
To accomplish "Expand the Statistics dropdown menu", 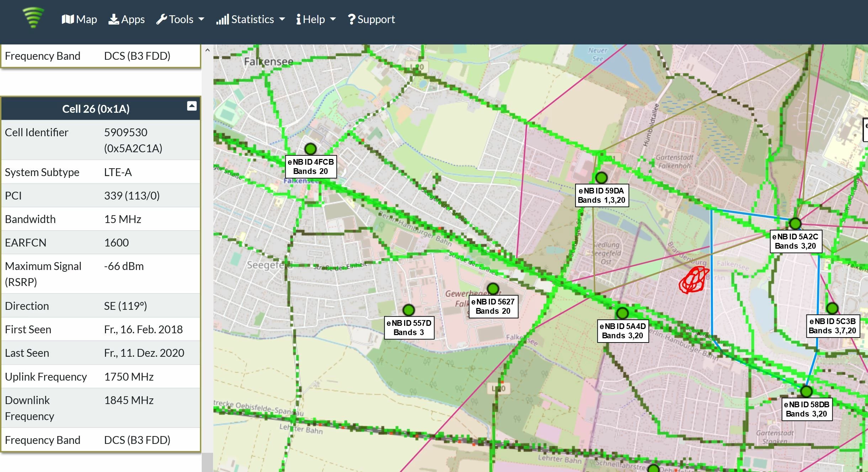I will pyautogui.click(x=250, y=19).
